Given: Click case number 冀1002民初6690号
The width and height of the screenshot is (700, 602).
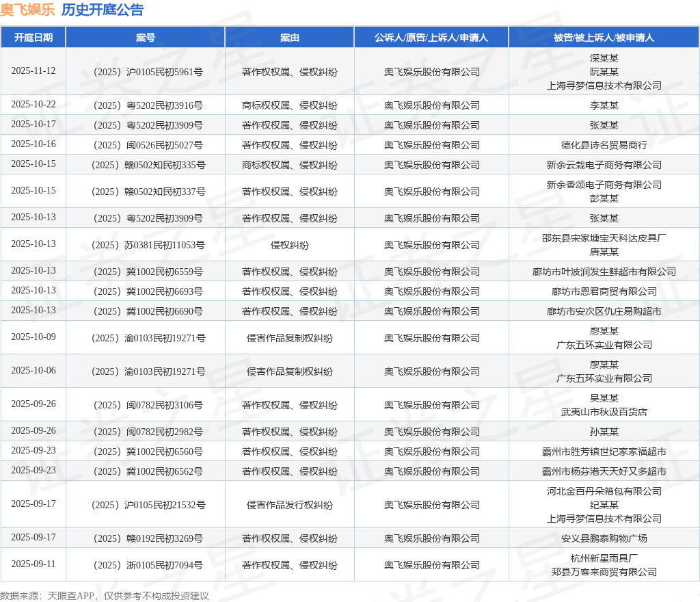Looking at the screenshot, I should (148, 311).
